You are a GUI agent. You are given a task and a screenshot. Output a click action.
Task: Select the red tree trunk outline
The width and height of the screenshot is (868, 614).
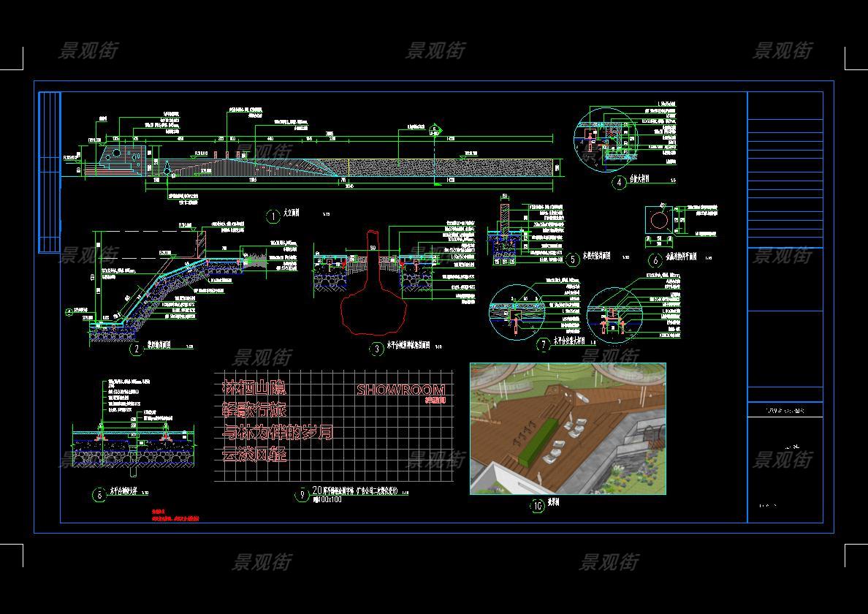point(372,292)
